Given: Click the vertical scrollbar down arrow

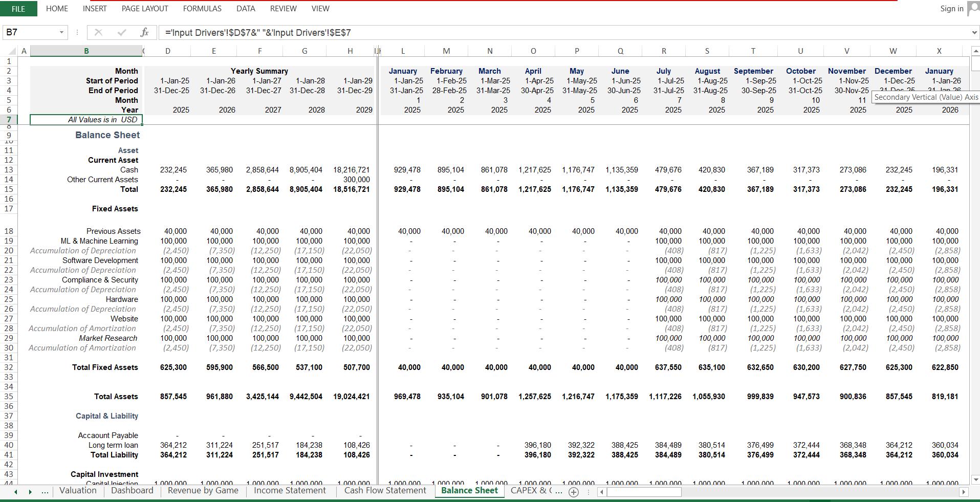Looking at the screenshot, I should pyautogui.click(x=975, y=480).
